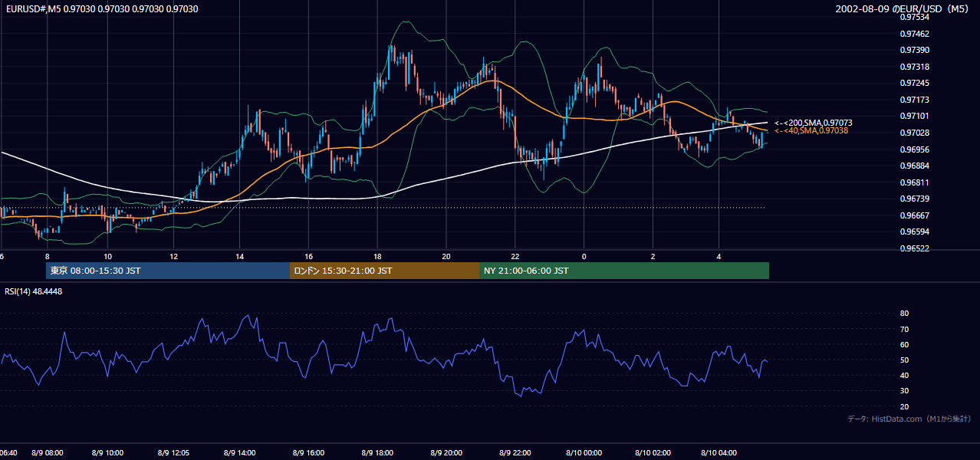This screenshot has height=460, width=980.
Task: Click the 8/9 16:00 date label
Action: click(x=308, y=453)
